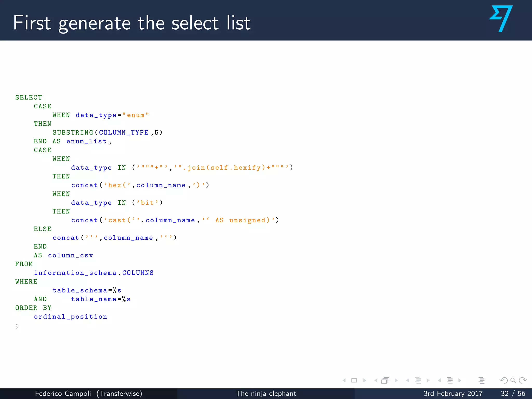
Task: Go to next subsection arrow
Action: [428, 381]
